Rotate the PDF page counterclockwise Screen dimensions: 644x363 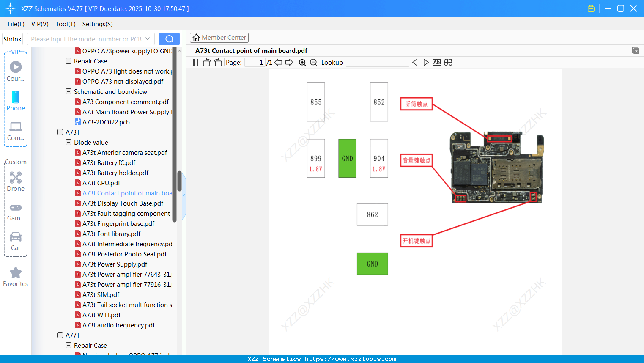(206, 62)
